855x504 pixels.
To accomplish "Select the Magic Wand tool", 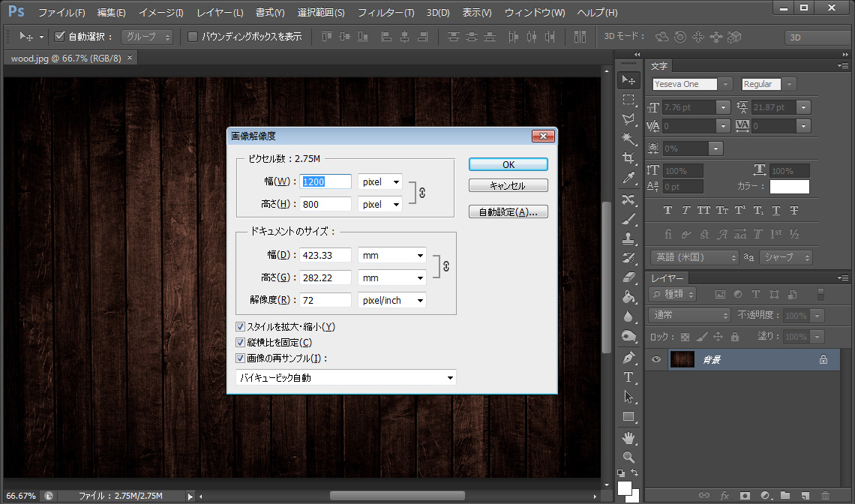I will coord(628,139).
